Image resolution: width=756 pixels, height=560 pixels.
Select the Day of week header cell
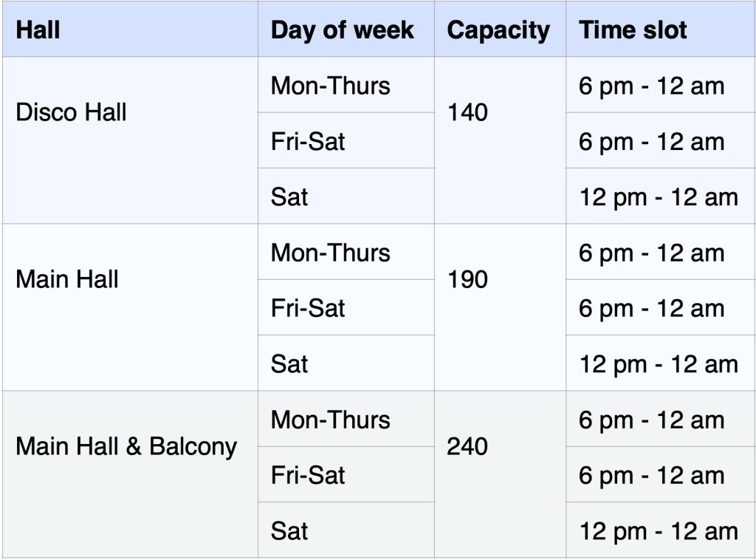click(x=343, y=30)
